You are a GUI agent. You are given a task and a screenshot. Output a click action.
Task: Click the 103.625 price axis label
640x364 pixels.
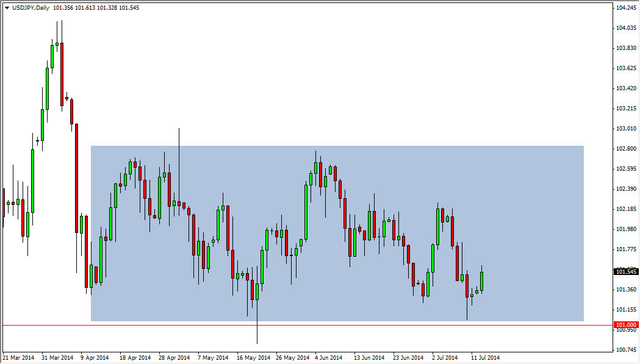626,68
